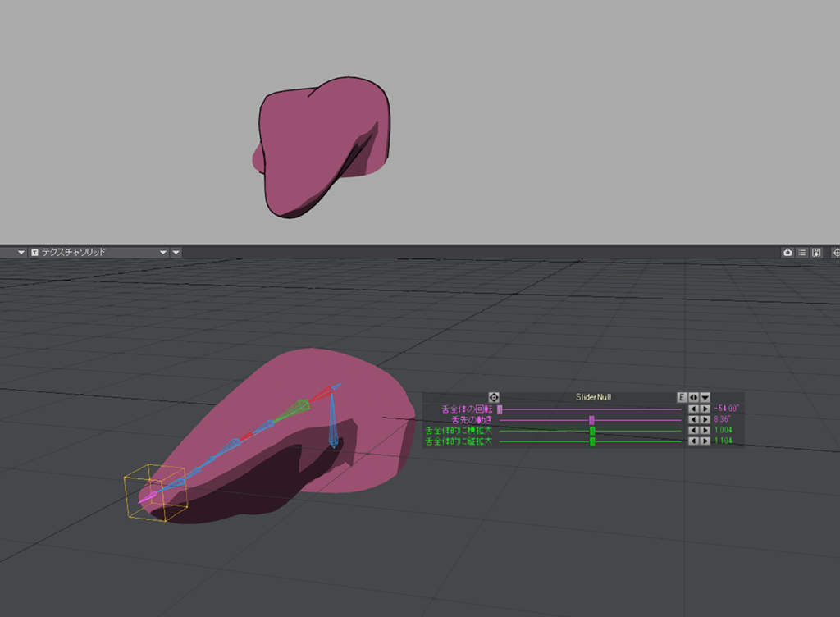Viewport: 840px width, 617px height.
Task: Click the 舌全体的に縦拡大 slider handle
Action: pos(592,441)
